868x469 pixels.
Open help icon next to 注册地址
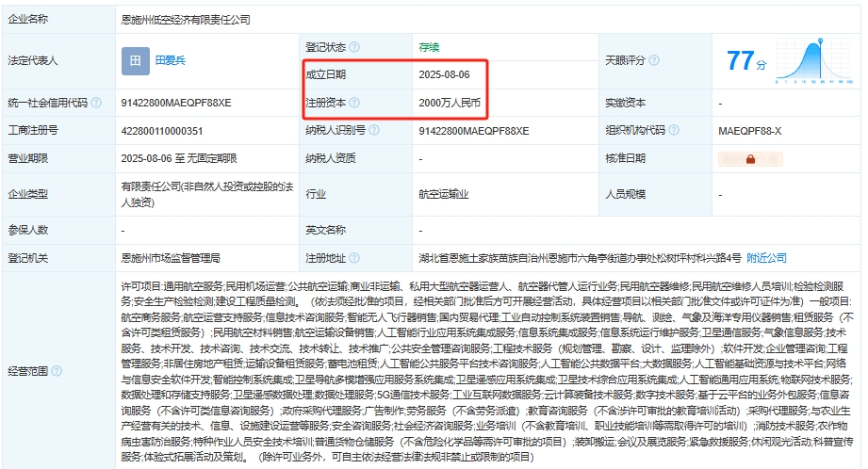point(354,258)
